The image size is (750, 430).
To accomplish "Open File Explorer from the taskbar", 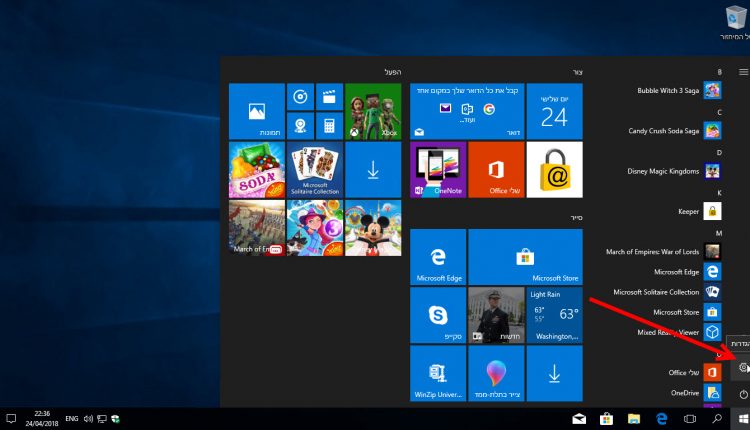I will tap(634, 419).
